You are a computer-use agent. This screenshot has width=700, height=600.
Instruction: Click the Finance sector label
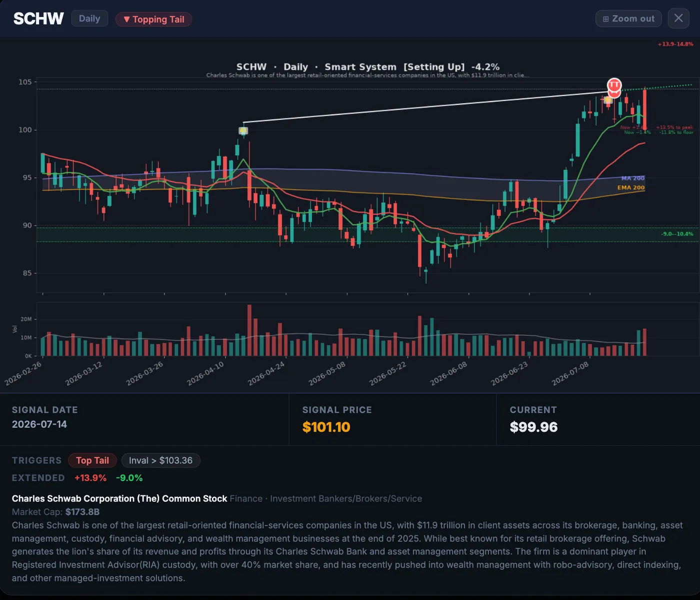point(246,499)
